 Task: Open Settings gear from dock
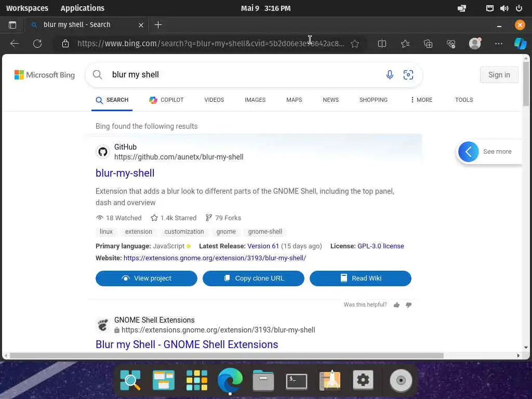(363, 380)
